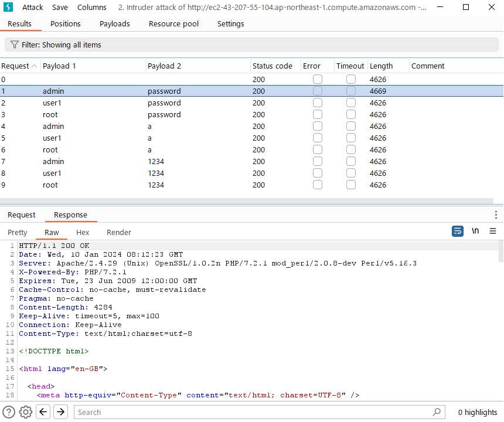Image resolution: width=504 pixels, height=422 pixels.
Task: Switch to Hex view
Action: [x=83, y=232]
